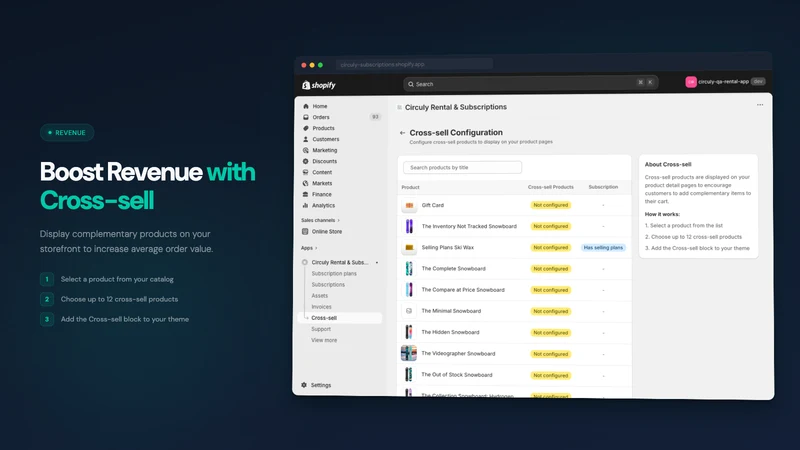Click the Discounts badge icon
The width and height of the screenshot is (800, 450).
coord(306,161)
